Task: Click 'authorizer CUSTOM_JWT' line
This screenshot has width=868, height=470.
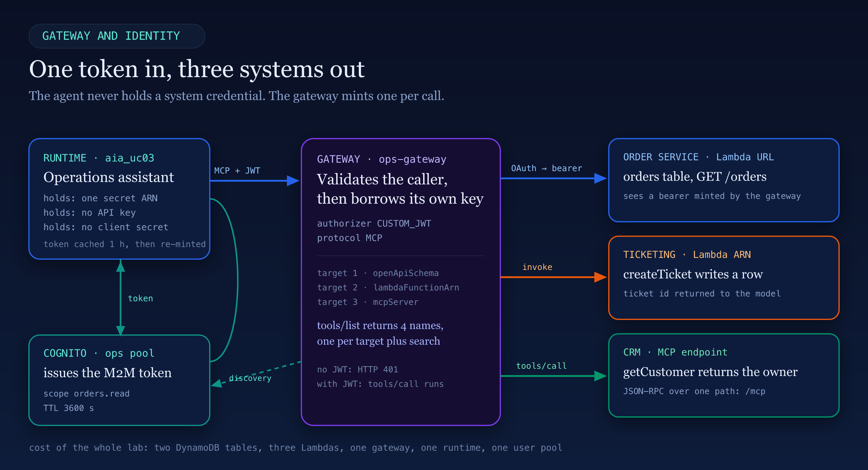Action: tap(374, 223)
